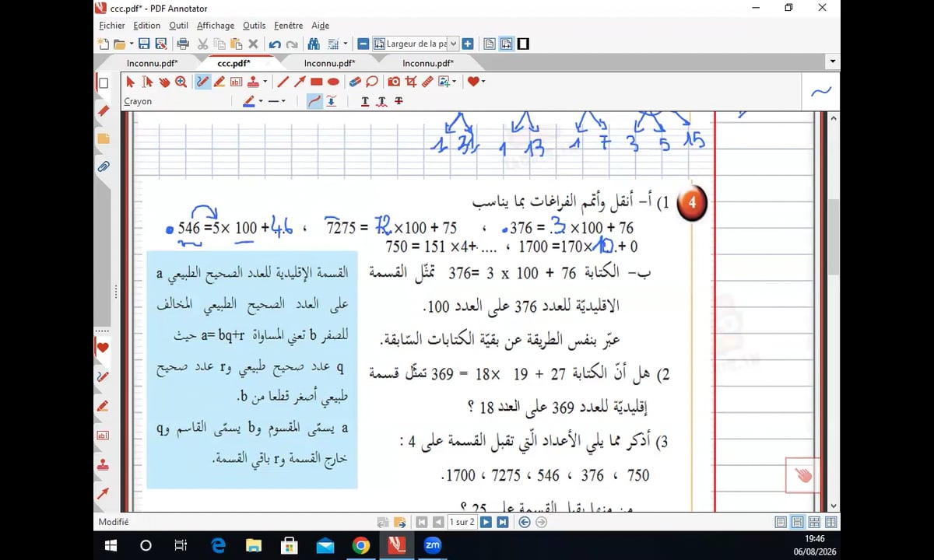Open the Insert image dropdown arrow
The image size is (934, 560).
[x=455, y=82]
